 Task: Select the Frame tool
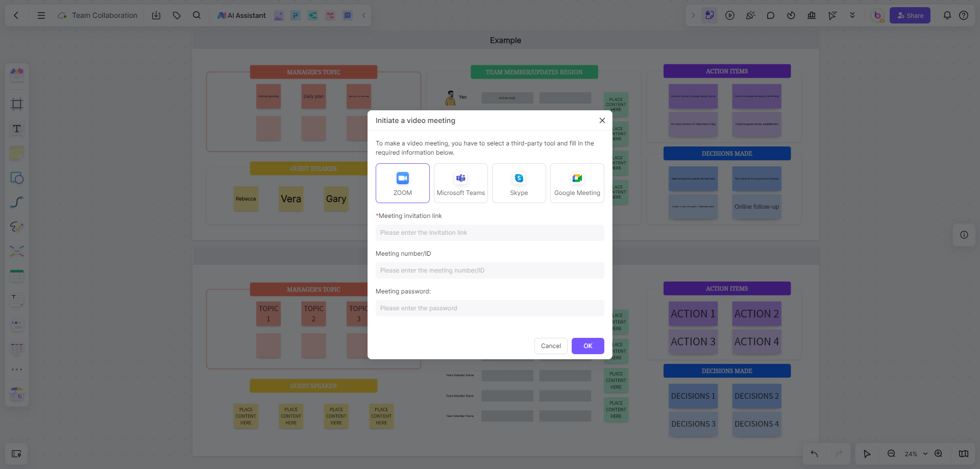tap(17, 104)
